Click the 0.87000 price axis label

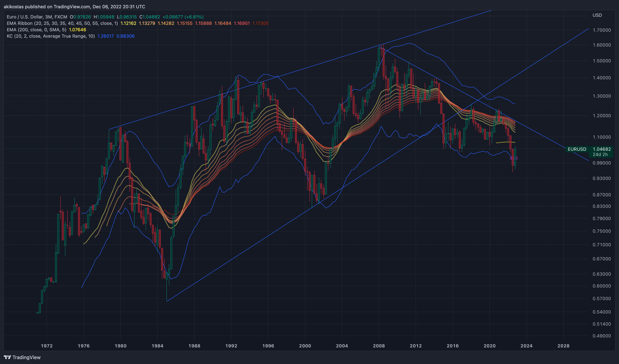coord(602,195)
